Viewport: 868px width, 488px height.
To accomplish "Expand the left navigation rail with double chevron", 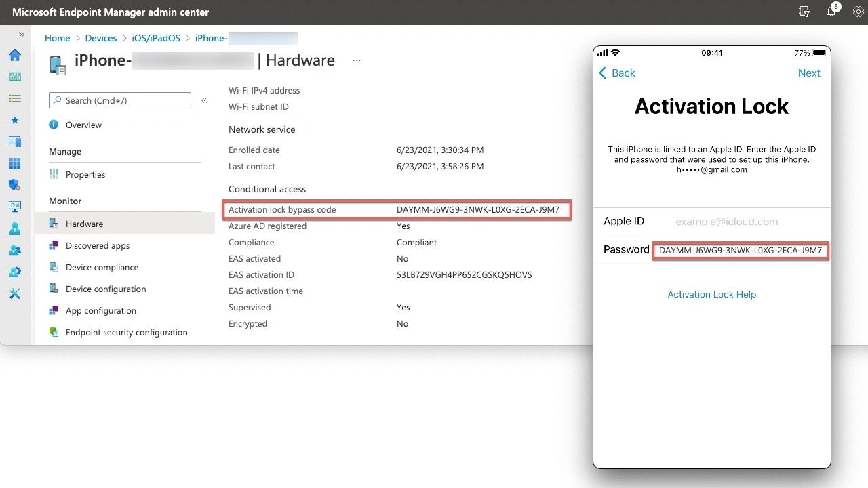I will (x=22, y=35).
